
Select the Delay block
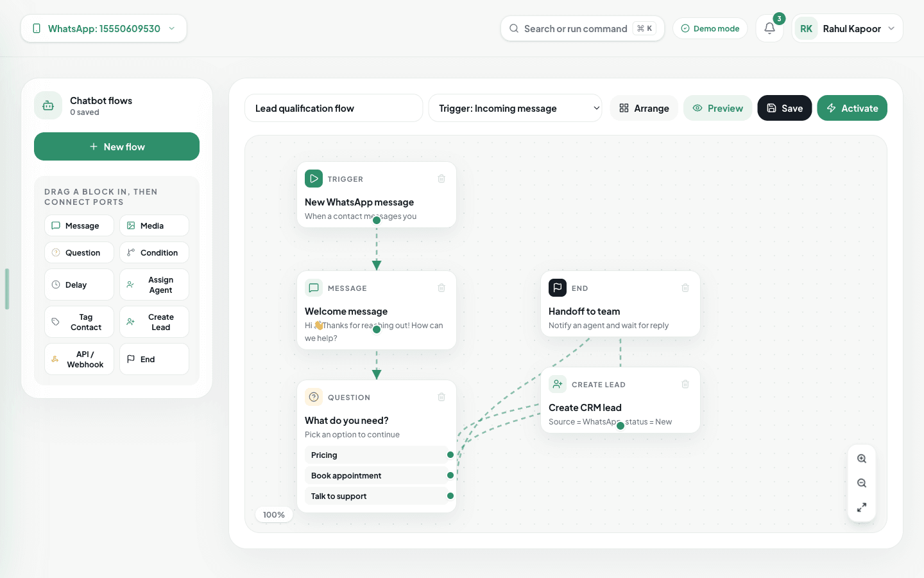coord(79,285)
